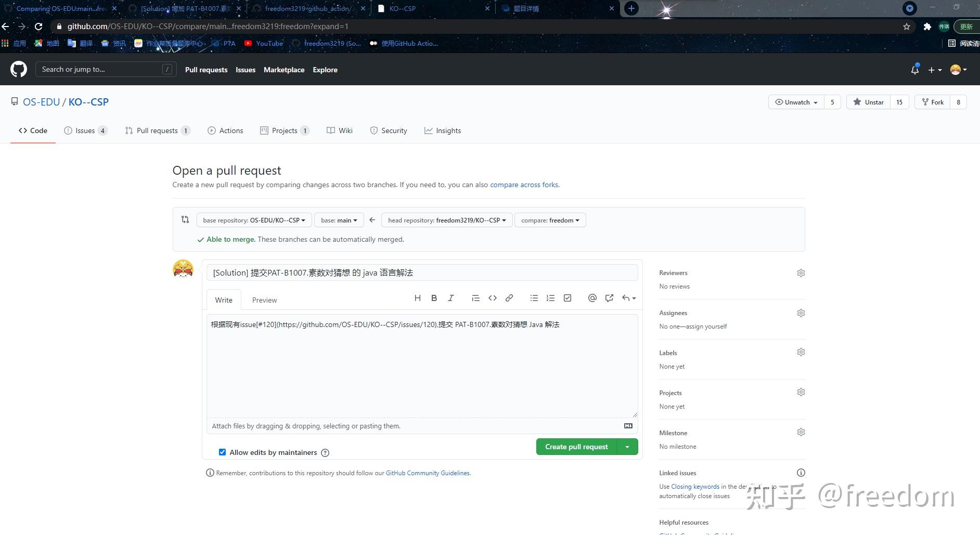Screen dimensions: 980x535
Task: Open the base: main branch dropdown
Action: (339, 220)
